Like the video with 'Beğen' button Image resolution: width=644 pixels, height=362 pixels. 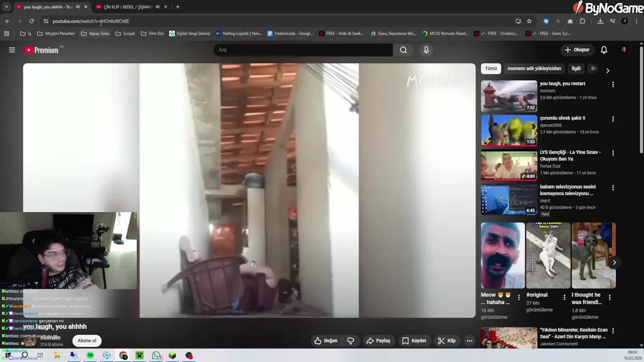326,341
